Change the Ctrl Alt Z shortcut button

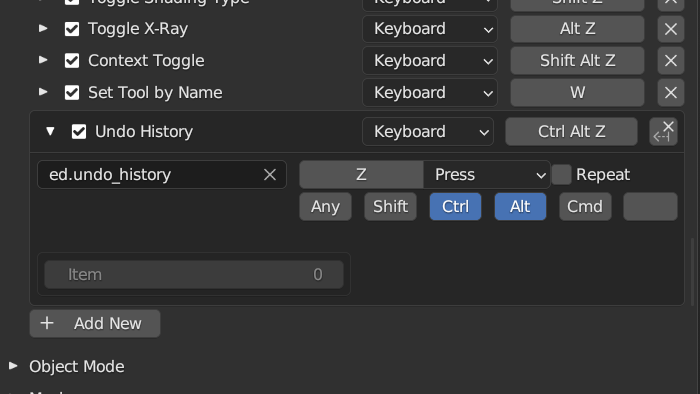[571, 132]
